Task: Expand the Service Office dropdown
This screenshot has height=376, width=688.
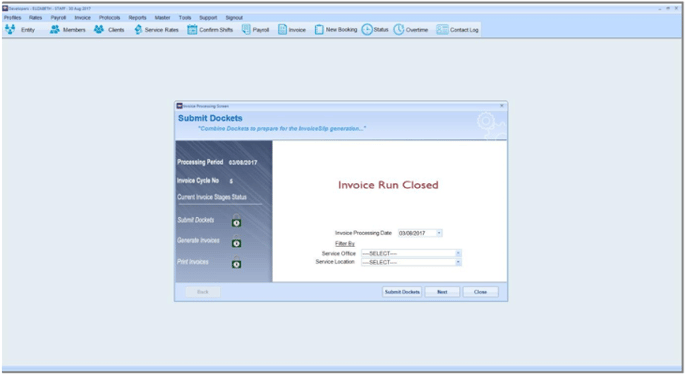Action: (x=458, y=253)
